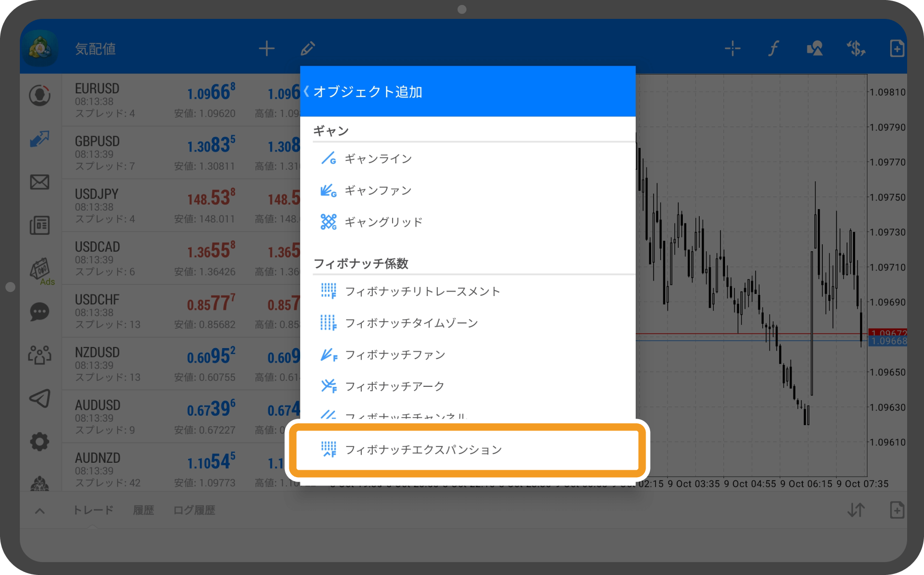Select フィボナッチエクスパンション from the object list
Screen dimensions: 924x575
[424, 449]
